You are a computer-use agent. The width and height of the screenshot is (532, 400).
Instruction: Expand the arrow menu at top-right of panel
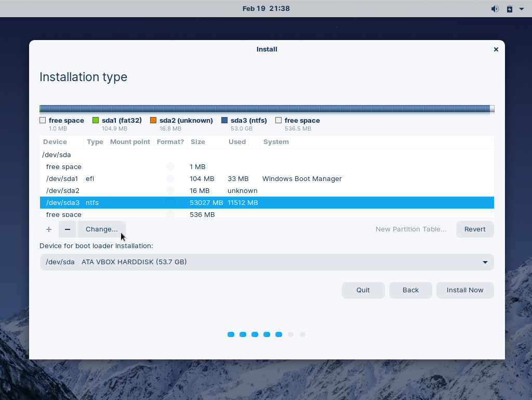coord(522,8)
